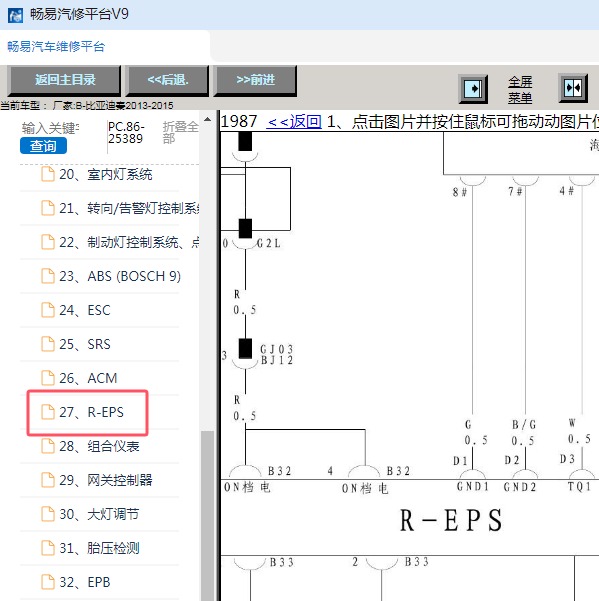This screenshot has width=599, height=601.
Task: Open item 31、胎压检测
Action: click(x=99, y=548)
